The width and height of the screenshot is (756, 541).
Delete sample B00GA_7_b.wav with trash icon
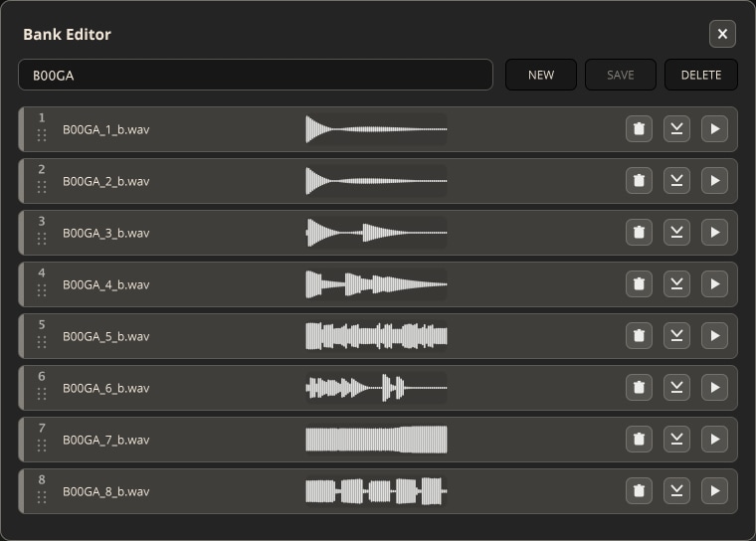tap(639, 440)
